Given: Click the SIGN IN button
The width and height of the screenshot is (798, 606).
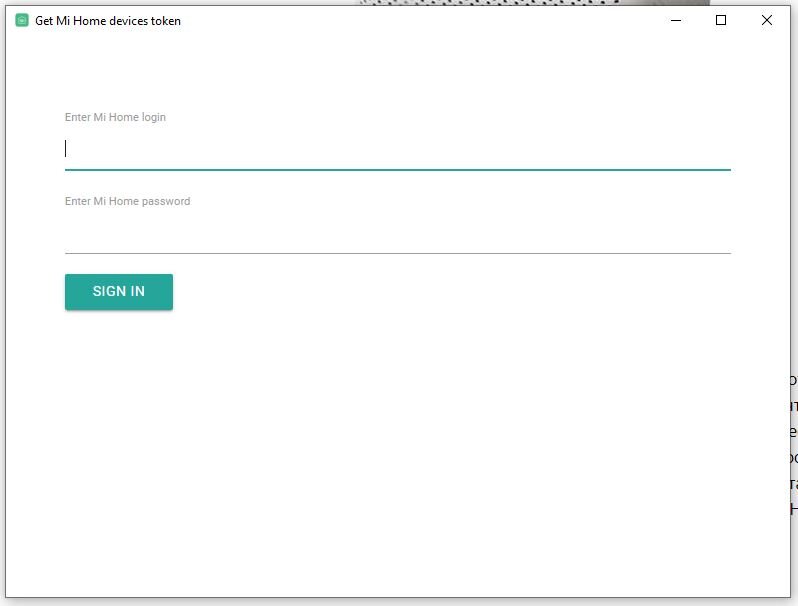Looking at the screenshot, I should click(x=119, y=292).
